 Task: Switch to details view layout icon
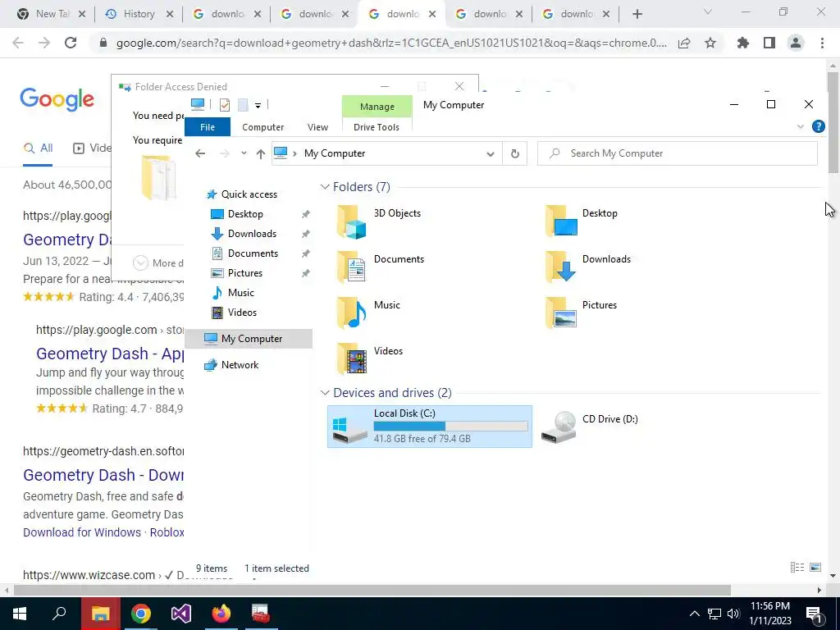coord(797,568)
